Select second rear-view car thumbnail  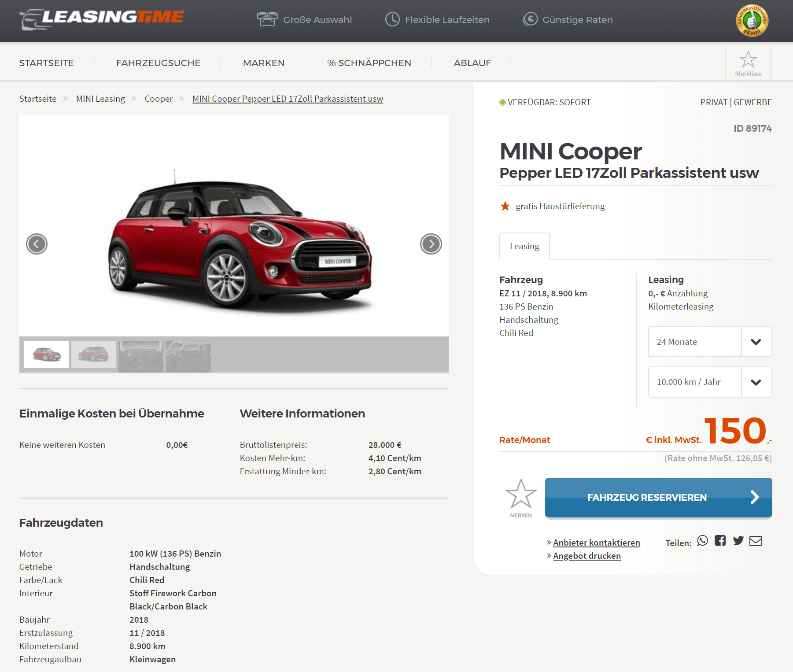click(x=93, y=354)
